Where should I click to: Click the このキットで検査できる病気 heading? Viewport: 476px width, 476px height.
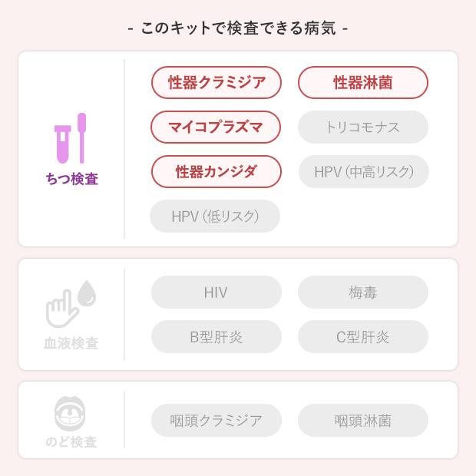coord(238,29)
